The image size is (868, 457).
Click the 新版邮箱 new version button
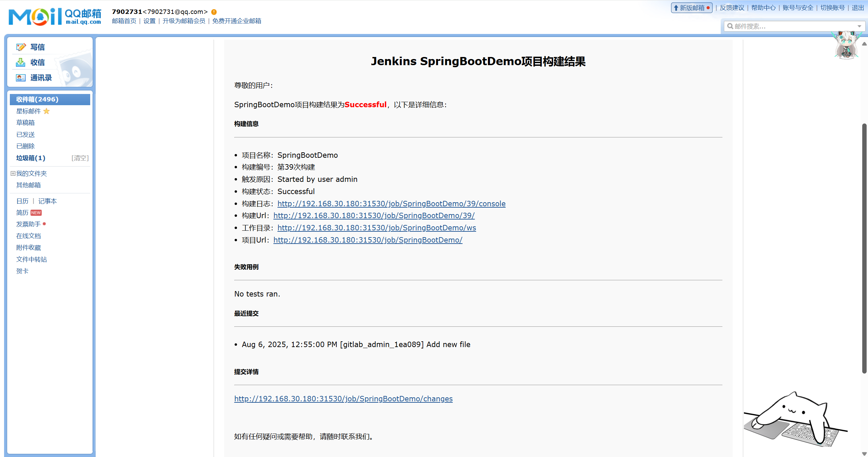691,8
